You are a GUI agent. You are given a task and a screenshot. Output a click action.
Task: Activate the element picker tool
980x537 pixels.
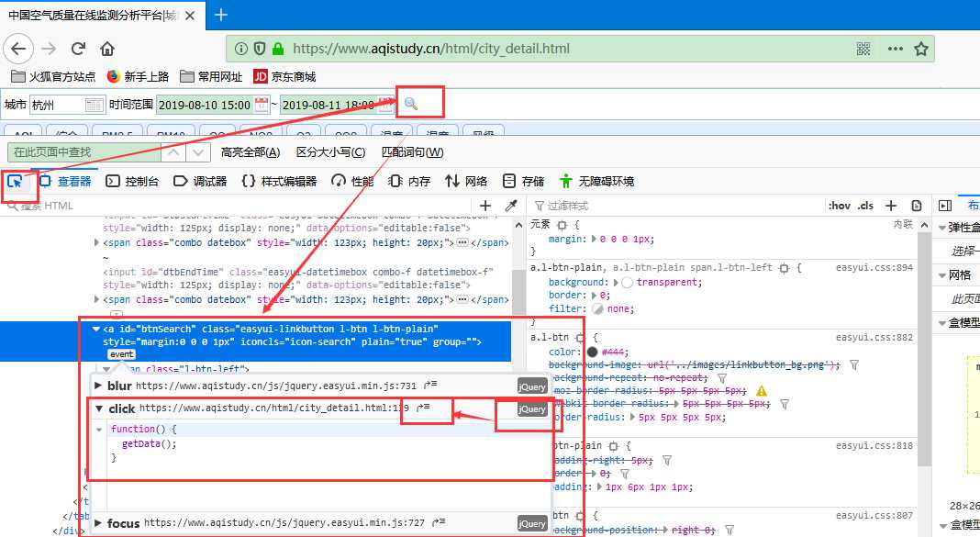[x=15, y=181]
